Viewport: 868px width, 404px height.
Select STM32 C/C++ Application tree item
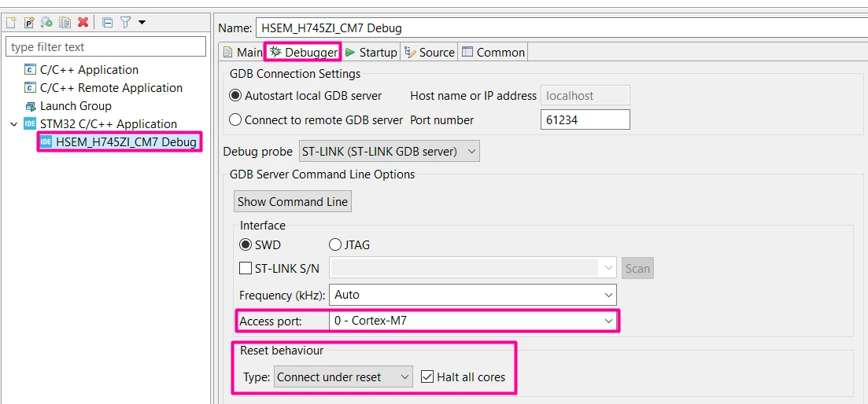(109, 124)
